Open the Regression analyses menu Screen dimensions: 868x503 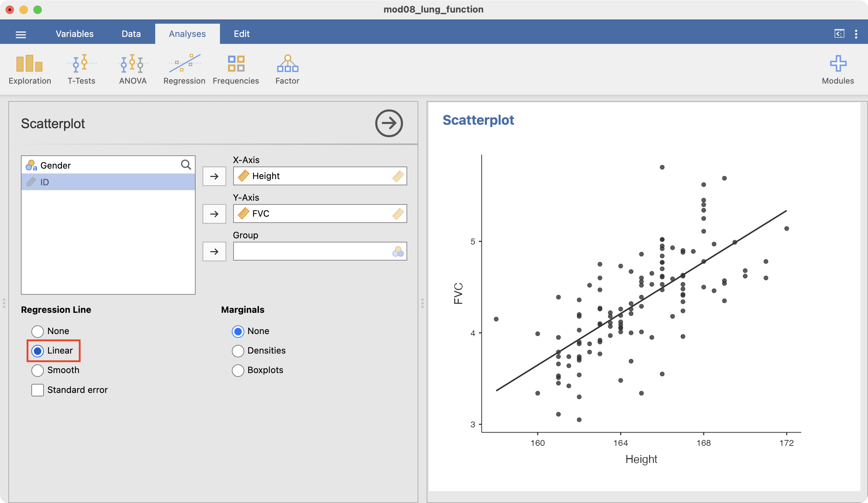pyautogui.click(x=184, y=70)
